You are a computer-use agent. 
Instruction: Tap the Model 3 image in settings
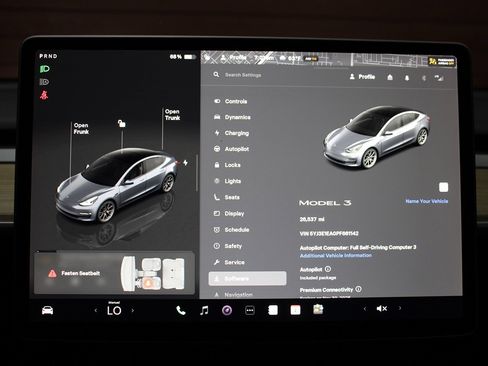pyautogui.click(x=377, y=137)
